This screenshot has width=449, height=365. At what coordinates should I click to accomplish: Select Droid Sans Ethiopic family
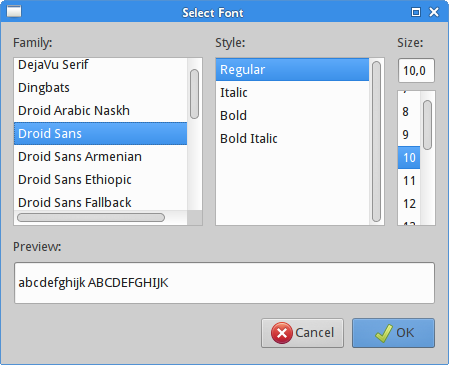point(100,180)
